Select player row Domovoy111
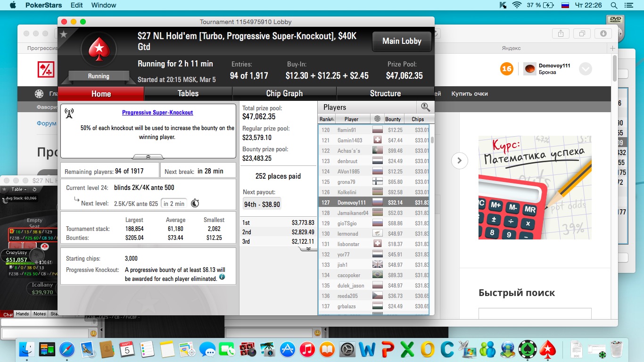Screen dimensions: 644x362 [x=373, y=203]
